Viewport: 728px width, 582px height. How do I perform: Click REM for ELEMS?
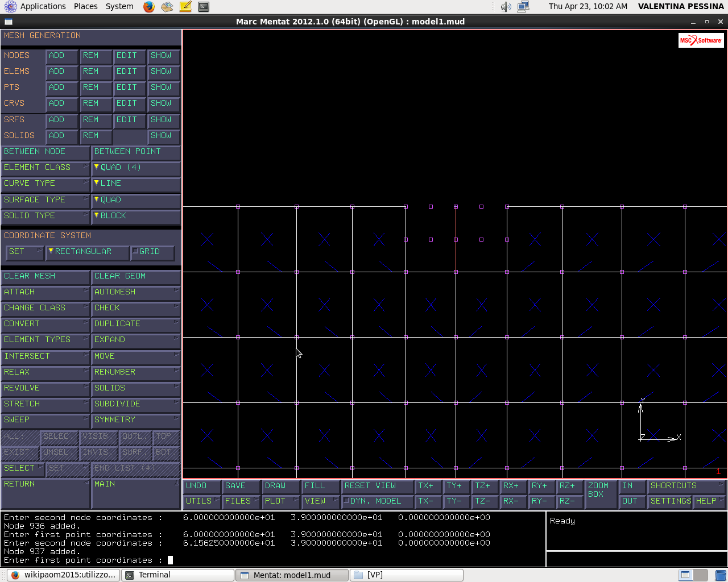[96, 72]
